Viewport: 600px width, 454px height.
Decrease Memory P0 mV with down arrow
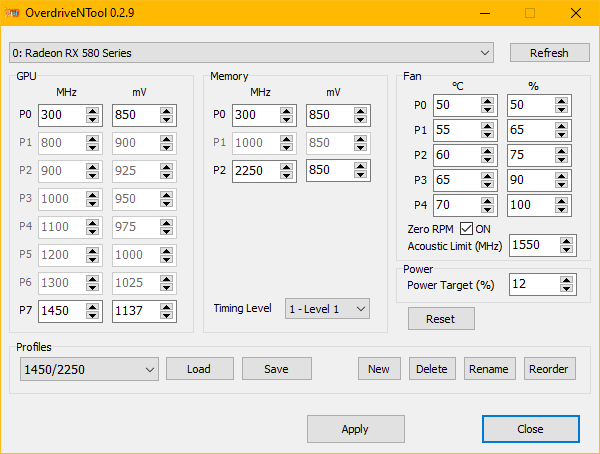tap(360, 119)
